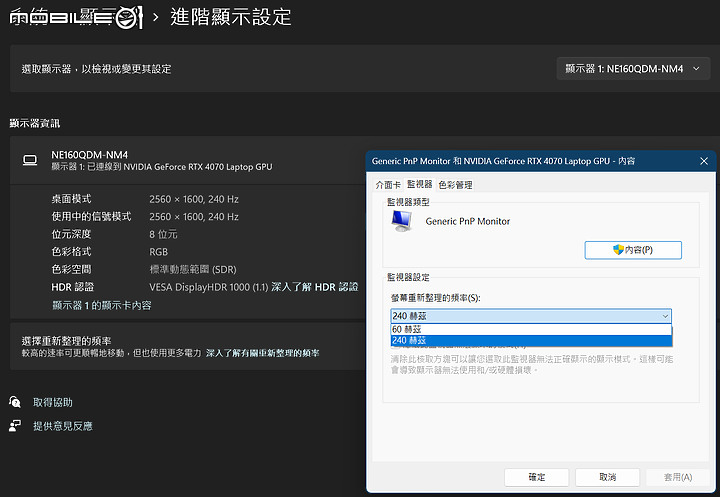Image resolution: width=720 pixels, height=497 pixels.
Task: Click the 標準動態範圍 (SDR) value
Action: [x=193, y=269]
